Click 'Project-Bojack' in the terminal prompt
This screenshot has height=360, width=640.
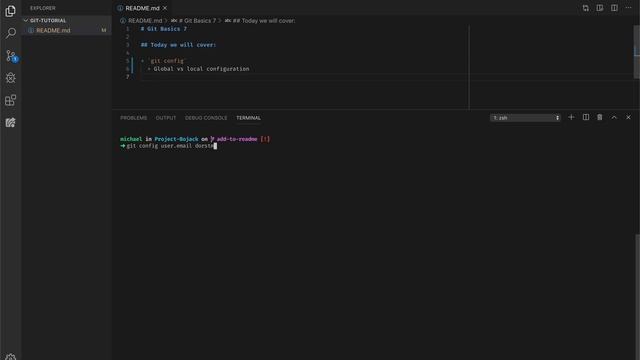coord(176,139)
